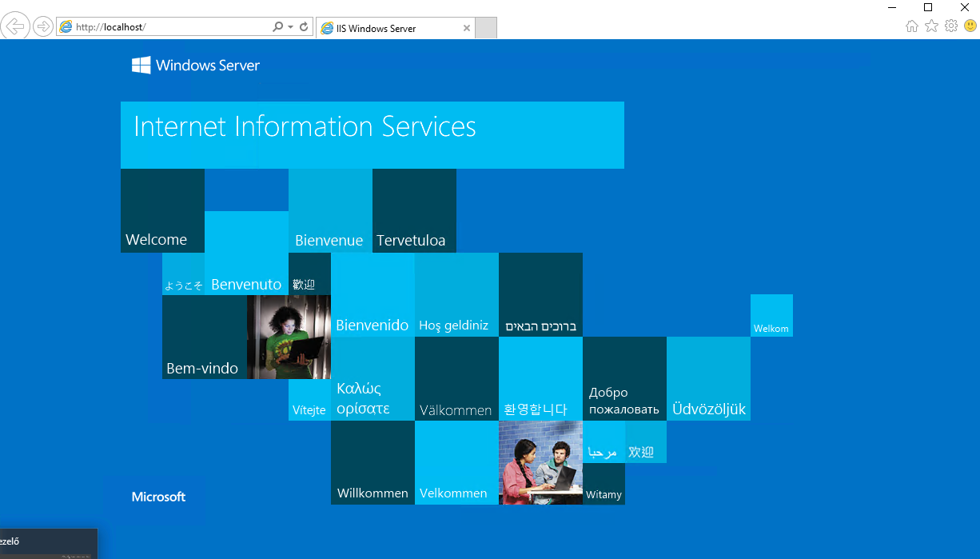Close the IIS Windows Server tab

[467, 28]
